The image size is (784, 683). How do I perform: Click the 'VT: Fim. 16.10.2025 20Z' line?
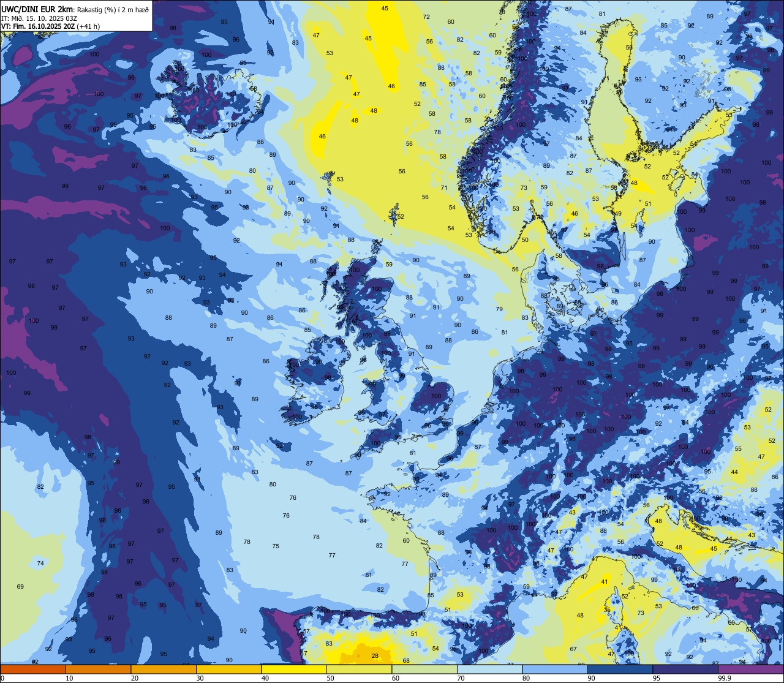click(39, 26)
